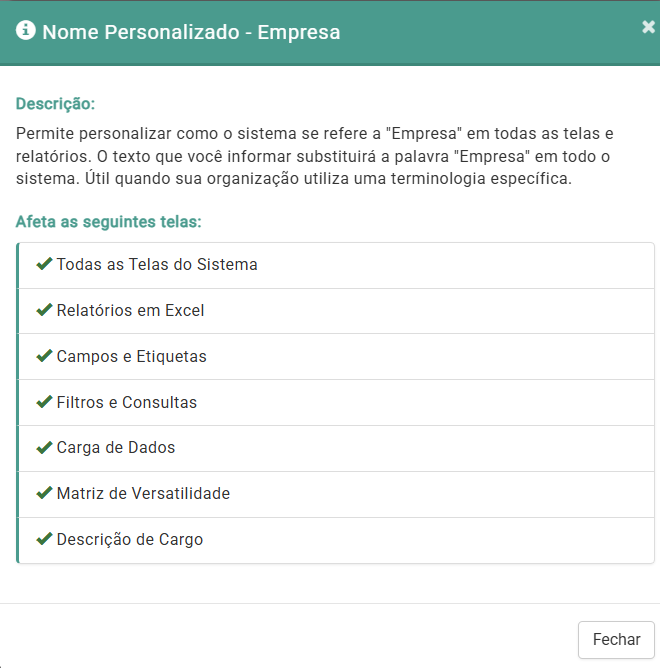Click checkmark beside Descrição de Cargo
660x668 pixels.
pos(44,539)
